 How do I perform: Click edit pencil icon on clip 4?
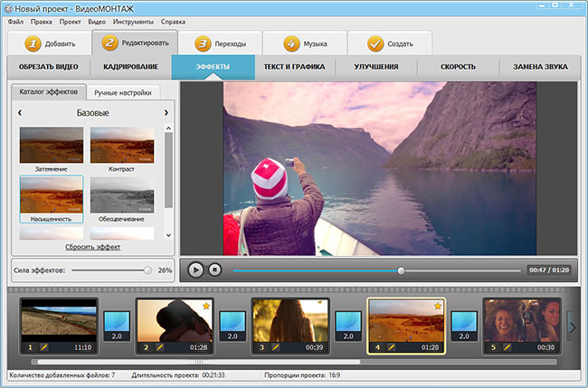(x=392, y=347)
